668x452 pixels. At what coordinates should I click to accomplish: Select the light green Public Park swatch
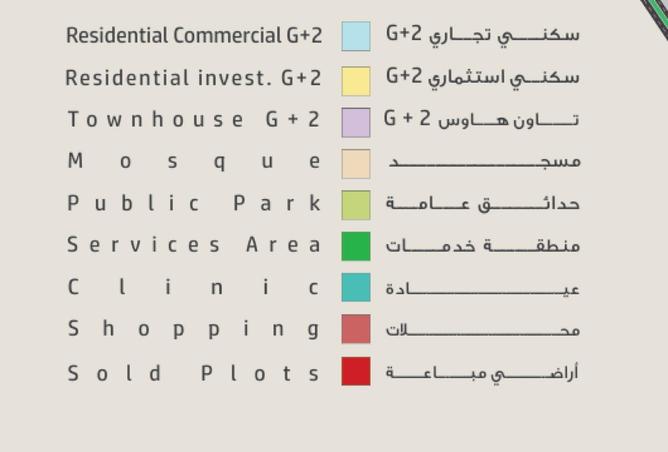click(355, 205)
